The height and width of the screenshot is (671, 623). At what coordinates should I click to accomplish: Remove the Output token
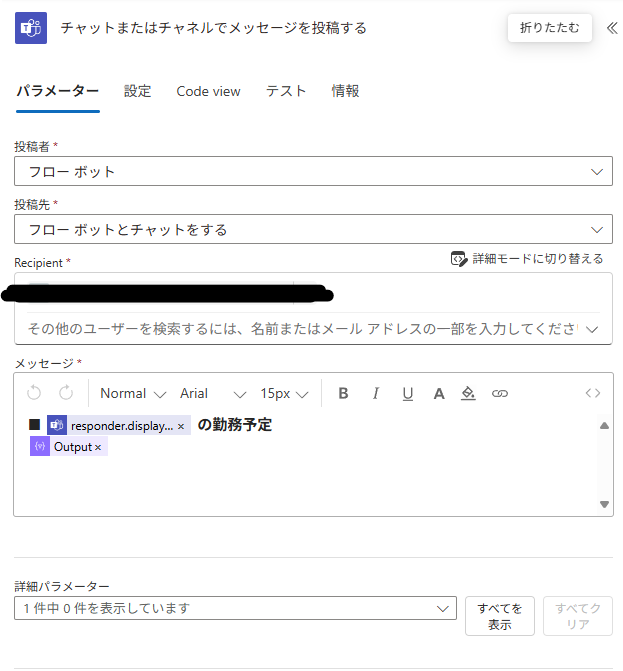click(x=98, y=448)
